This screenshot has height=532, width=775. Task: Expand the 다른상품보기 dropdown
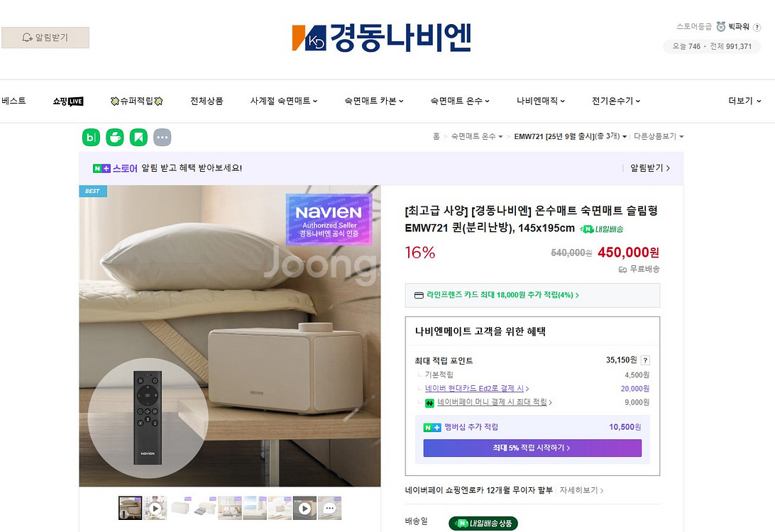[659, 136]
